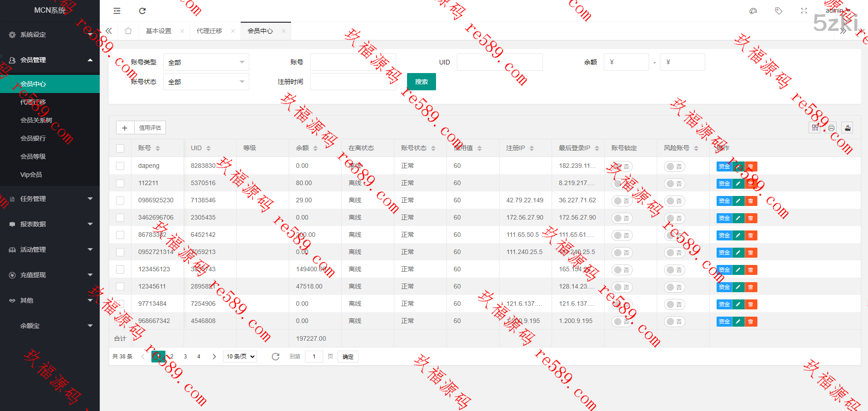868x411 pixels.
Task: Click the UID search input field
Action: 499,62
